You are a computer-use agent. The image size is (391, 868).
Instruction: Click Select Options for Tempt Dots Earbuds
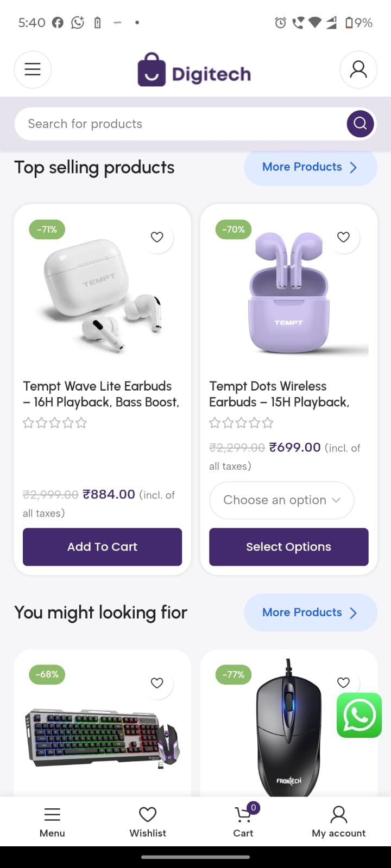[x=288, y=547]
